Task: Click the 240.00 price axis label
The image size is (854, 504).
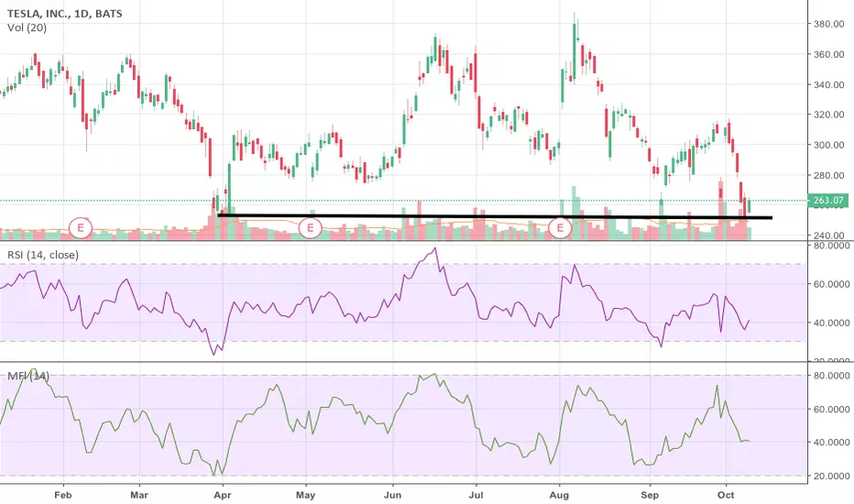Action: click(829, 236)
